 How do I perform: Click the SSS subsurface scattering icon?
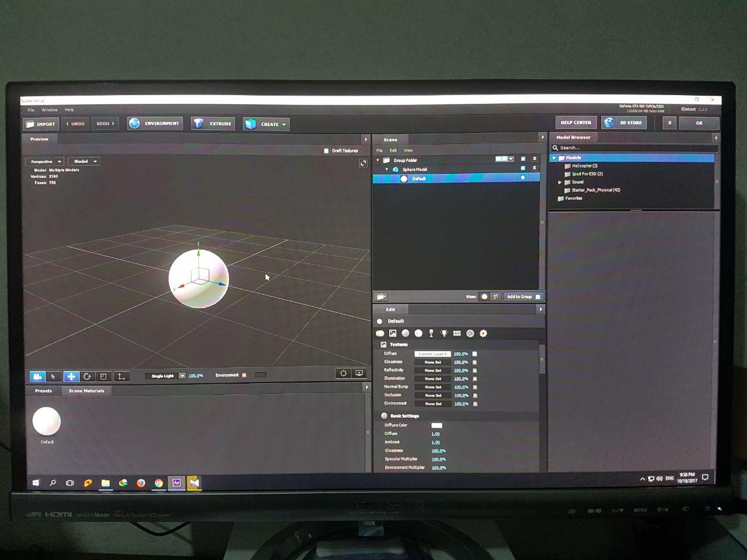point(457,333)
